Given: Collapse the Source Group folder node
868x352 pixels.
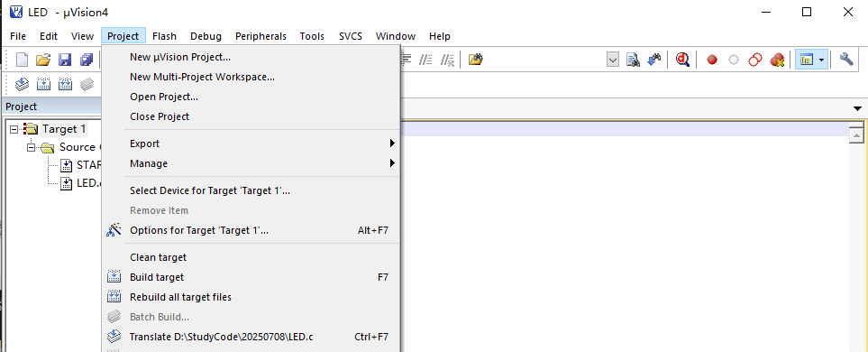Looking at the screenshot, I should click(x=31, y=147).
